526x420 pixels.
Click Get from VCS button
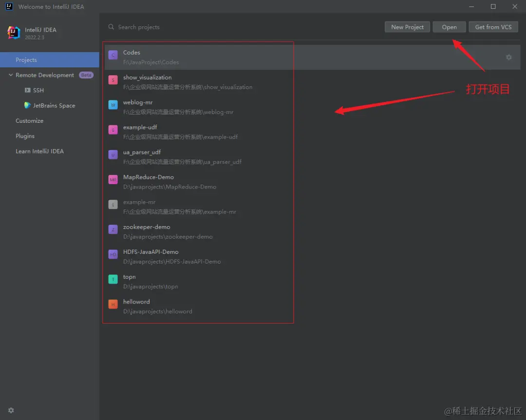coord(493,27)
